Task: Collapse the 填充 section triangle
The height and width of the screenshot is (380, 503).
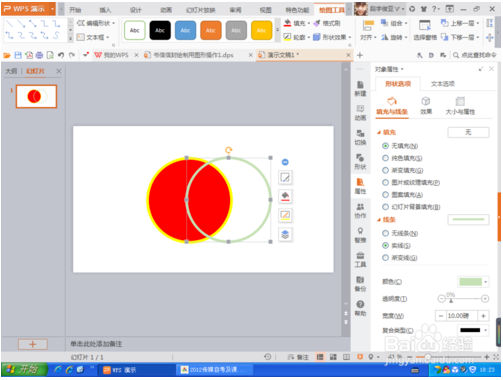Action: click(x=379, y=132)
